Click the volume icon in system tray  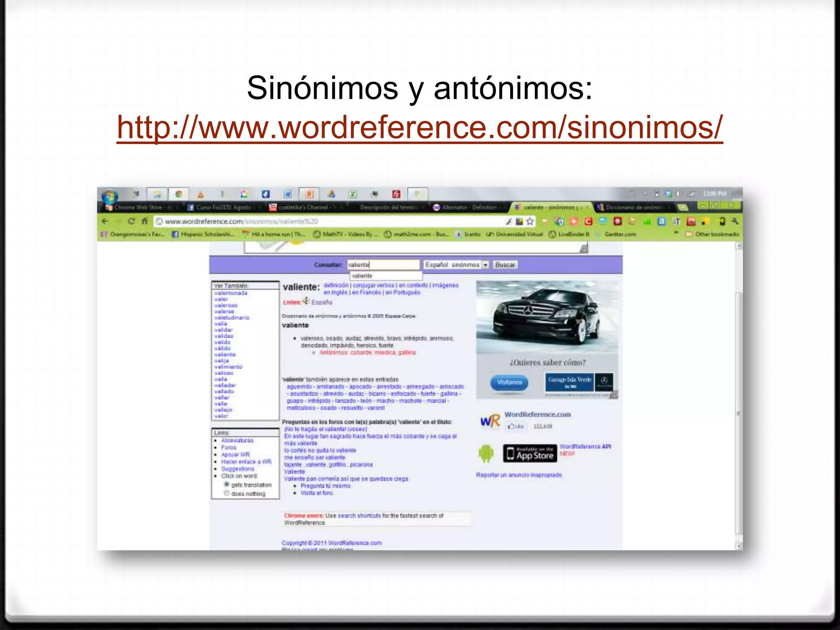tap(678, 194)
